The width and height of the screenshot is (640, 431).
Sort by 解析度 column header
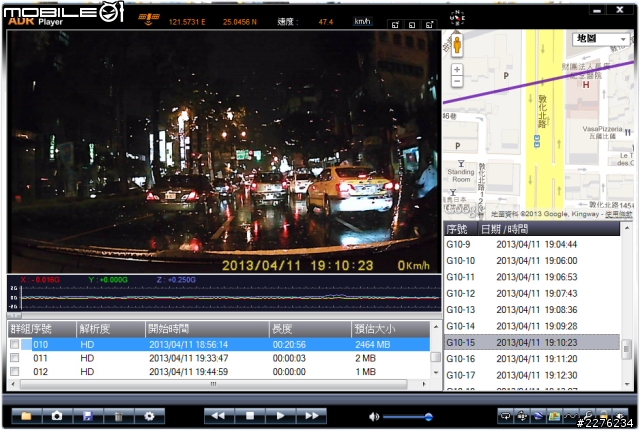111,329
